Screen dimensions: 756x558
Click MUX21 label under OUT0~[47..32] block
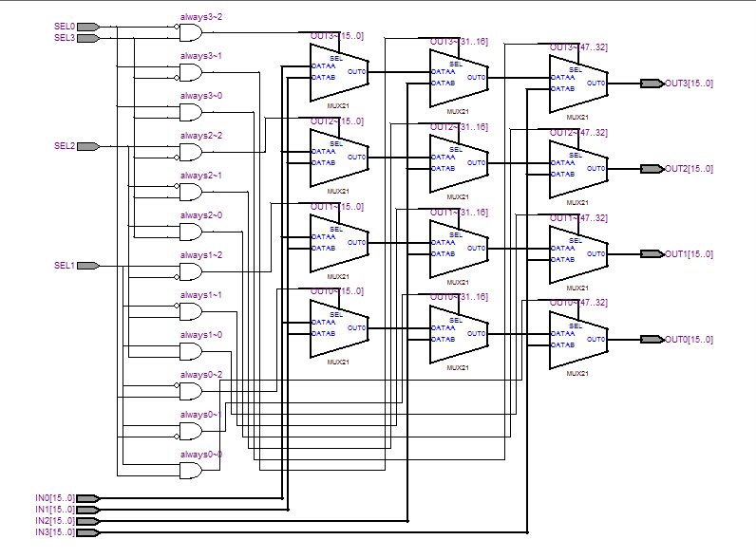(x=577, y=374)
